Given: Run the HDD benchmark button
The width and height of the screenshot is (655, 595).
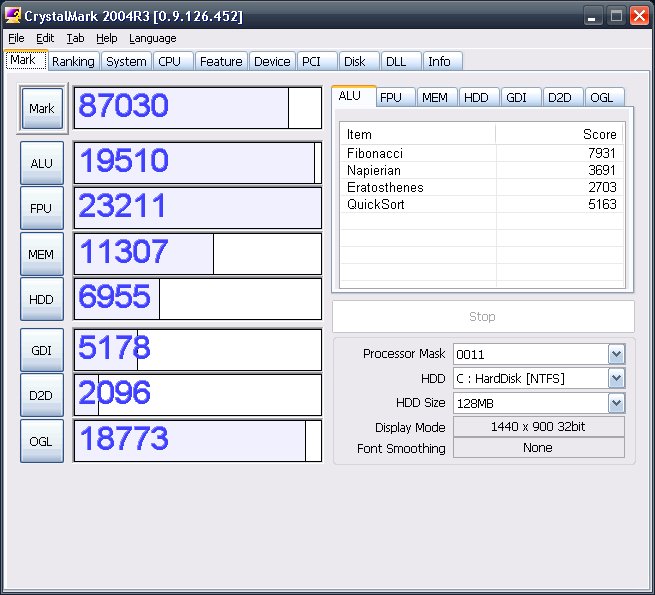Looking at the screenshot, I should pos(42,299).
